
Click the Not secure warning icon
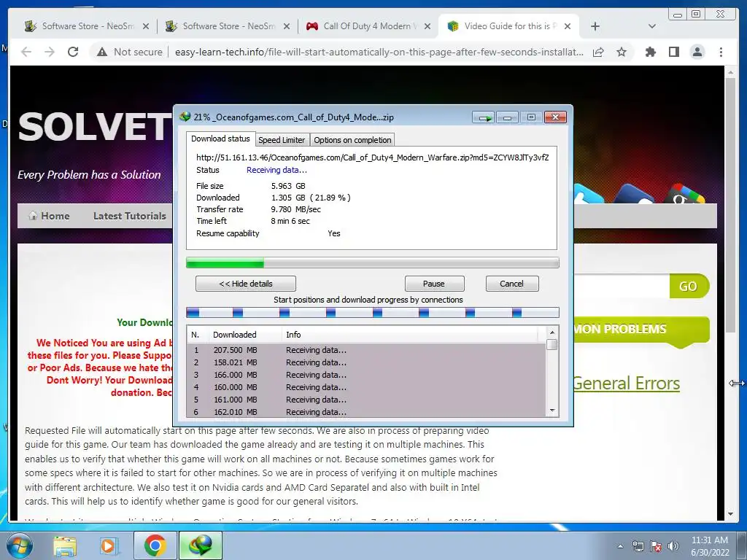pos(102,52)
